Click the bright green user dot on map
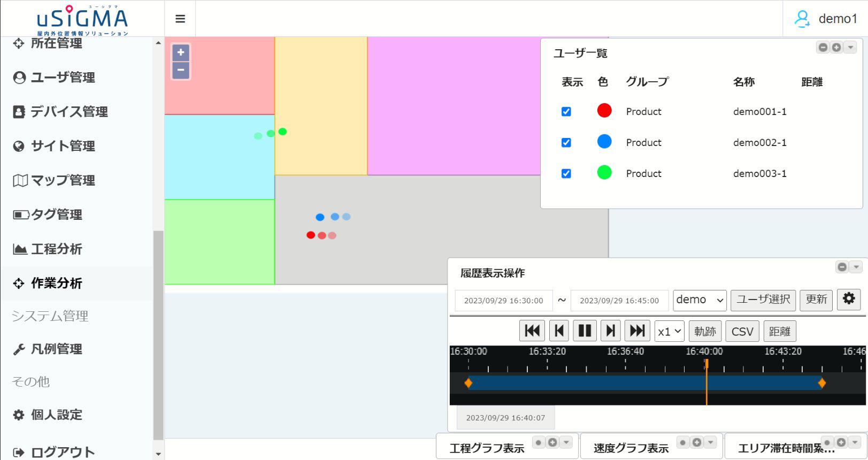 tap(282, 132)
